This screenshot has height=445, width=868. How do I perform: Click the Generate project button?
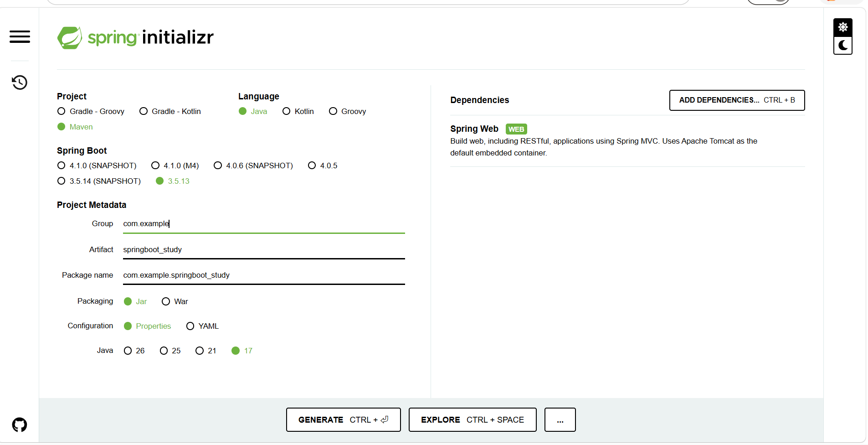coord(344,419)
